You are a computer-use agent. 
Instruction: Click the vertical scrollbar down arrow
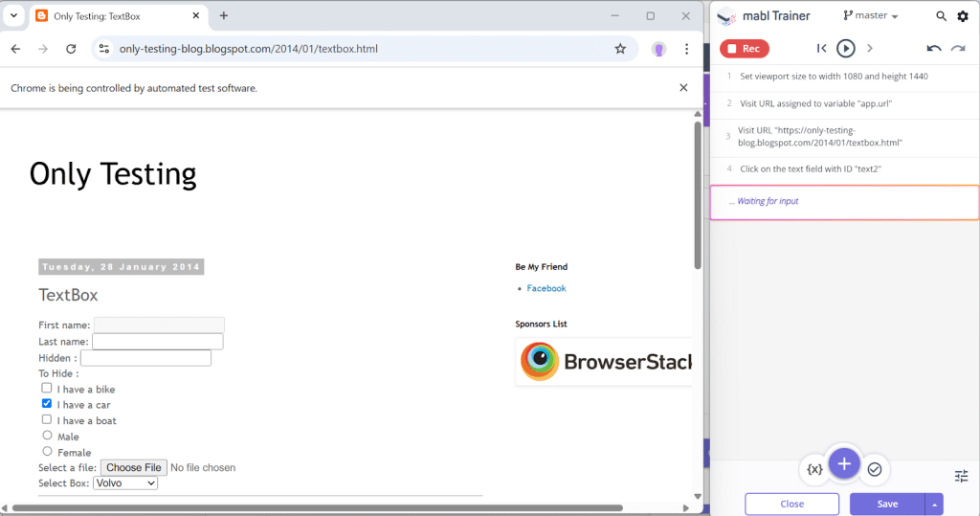tap(698, 497)
